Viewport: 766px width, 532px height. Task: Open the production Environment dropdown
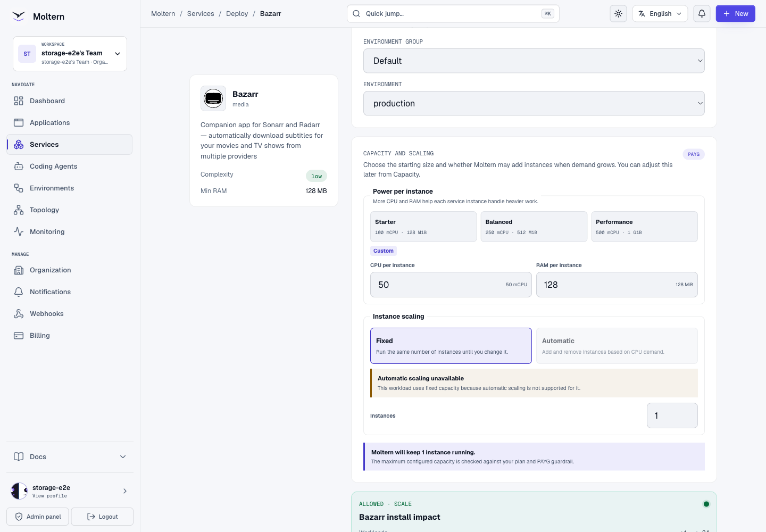[534, 103]
